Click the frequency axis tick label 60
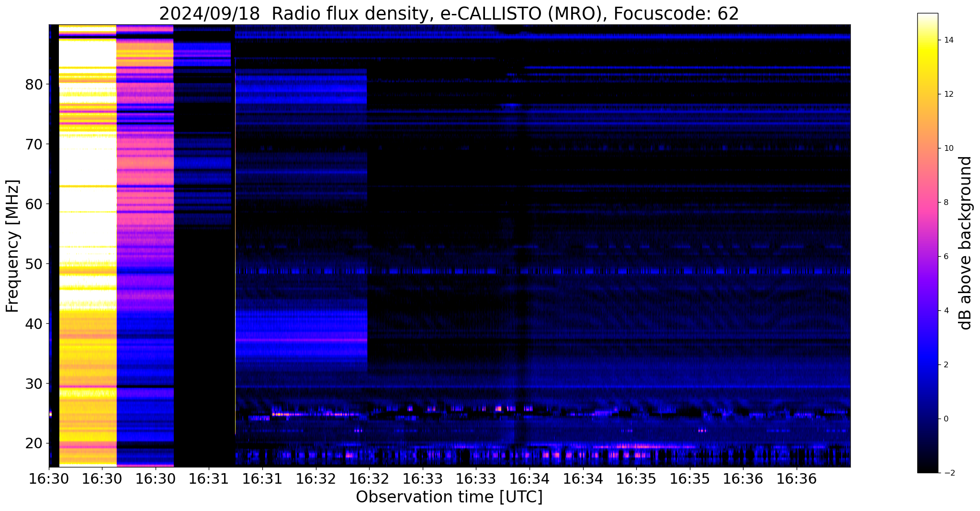 (x=34, y=204)
